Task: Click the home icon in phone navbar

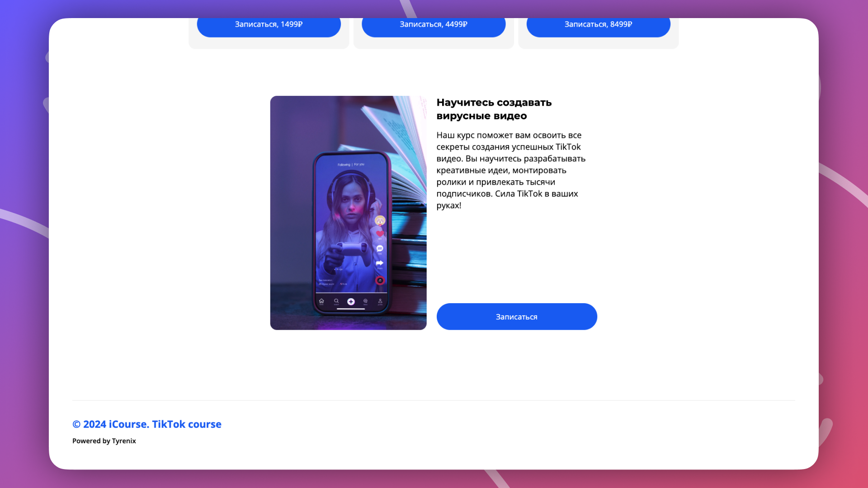Action: (321, 301)
